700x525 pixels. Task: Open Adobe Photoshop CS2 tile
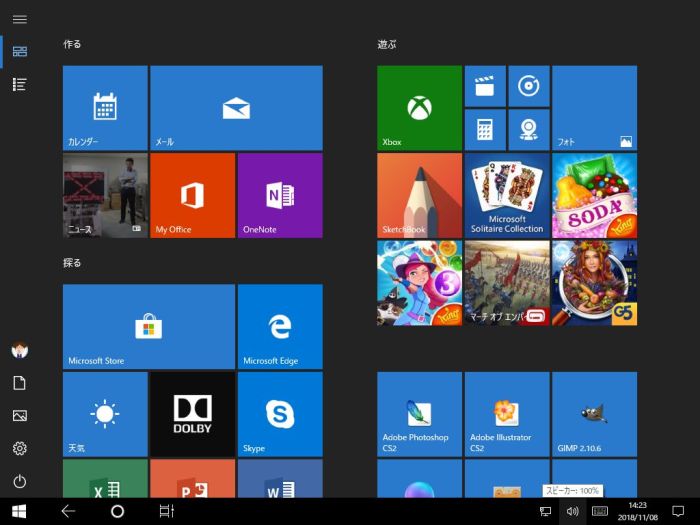click(x=419, y=414)
